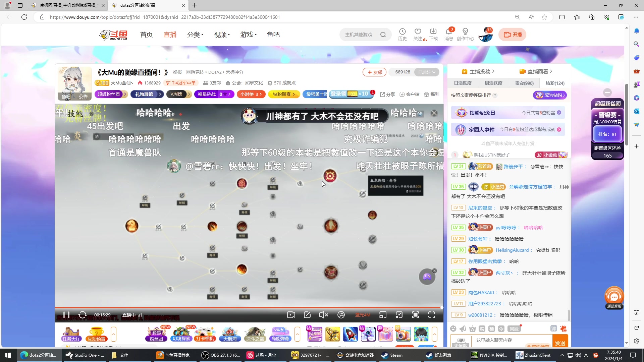Open the 鱼吧 nav item

point(273,35)
